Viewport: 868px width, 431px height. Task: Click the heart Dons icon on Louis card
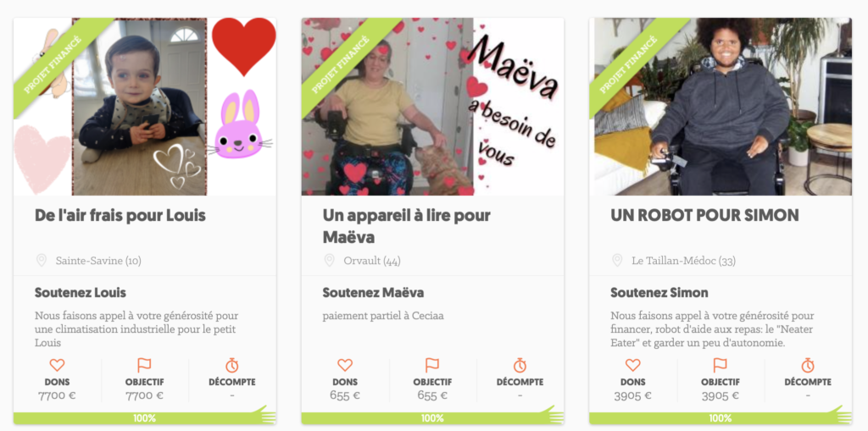(x=57, y=365)
